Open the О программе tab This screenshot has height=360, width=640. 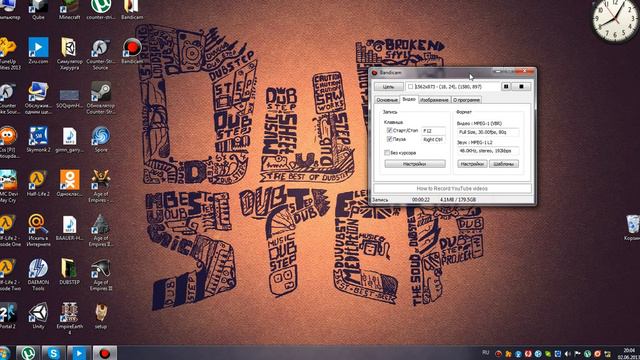coord(466,100)
